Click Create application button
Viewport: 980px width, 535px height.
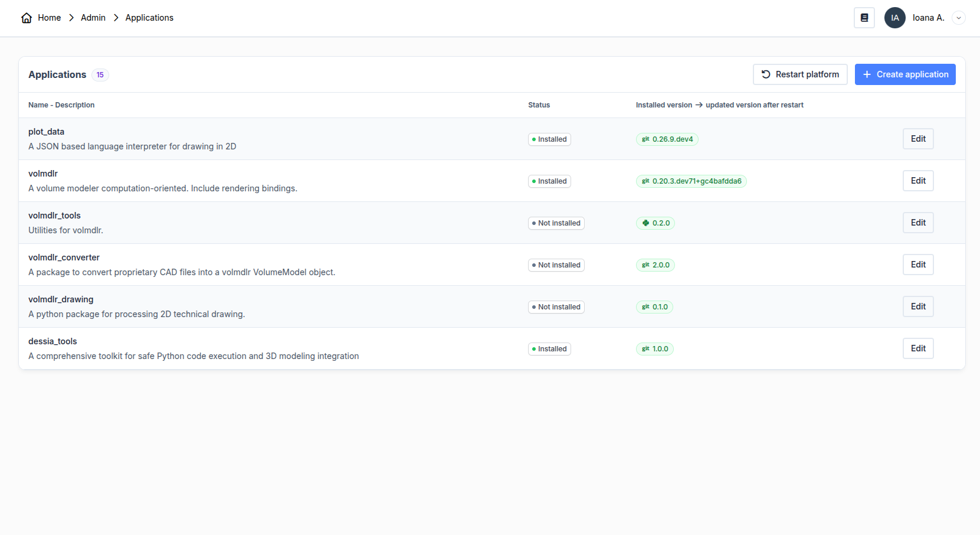pyautogui.click(x=905, y=74)
